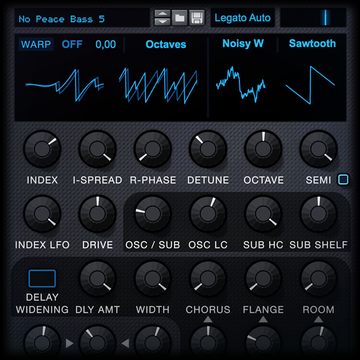Click the Sawtooth waveform preview

click(x=310, y=85)
